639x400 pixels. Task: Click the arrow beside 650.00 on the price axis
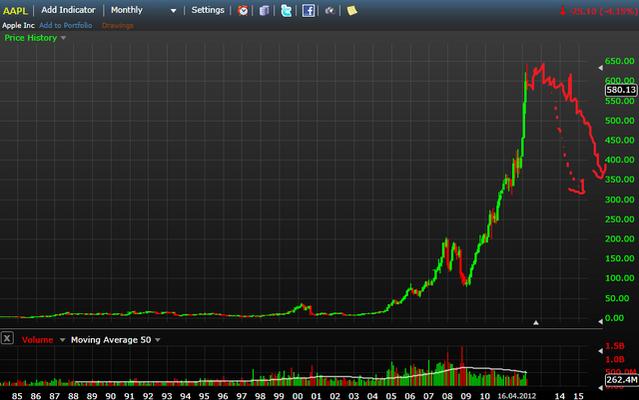[600, 68]
